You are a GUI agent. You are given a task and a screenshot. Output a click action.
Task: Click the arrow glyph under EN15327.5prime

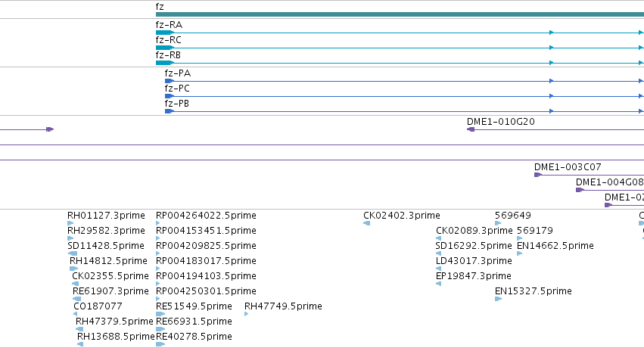point(498,299)
